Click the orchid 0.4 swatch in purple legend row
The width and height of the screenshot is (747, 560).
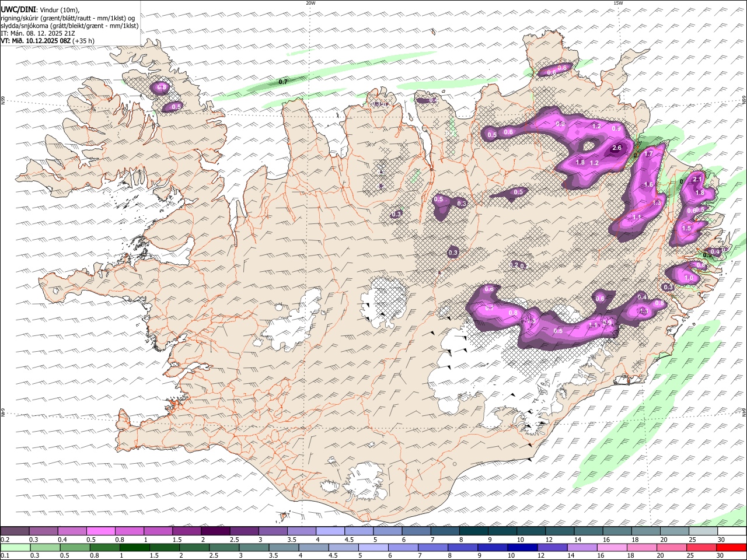(72, 531)
